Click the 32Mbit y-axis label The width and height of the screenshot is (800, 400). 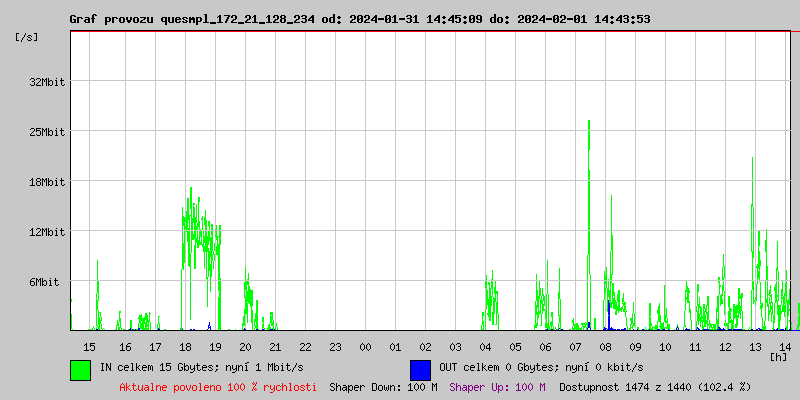(x=47, y=82)
